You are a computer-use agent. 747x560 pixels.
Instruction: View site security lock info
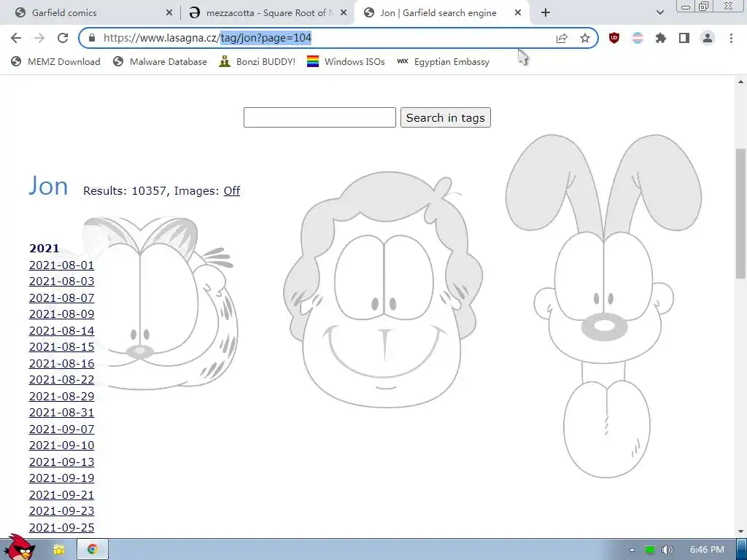pos(92,38)
